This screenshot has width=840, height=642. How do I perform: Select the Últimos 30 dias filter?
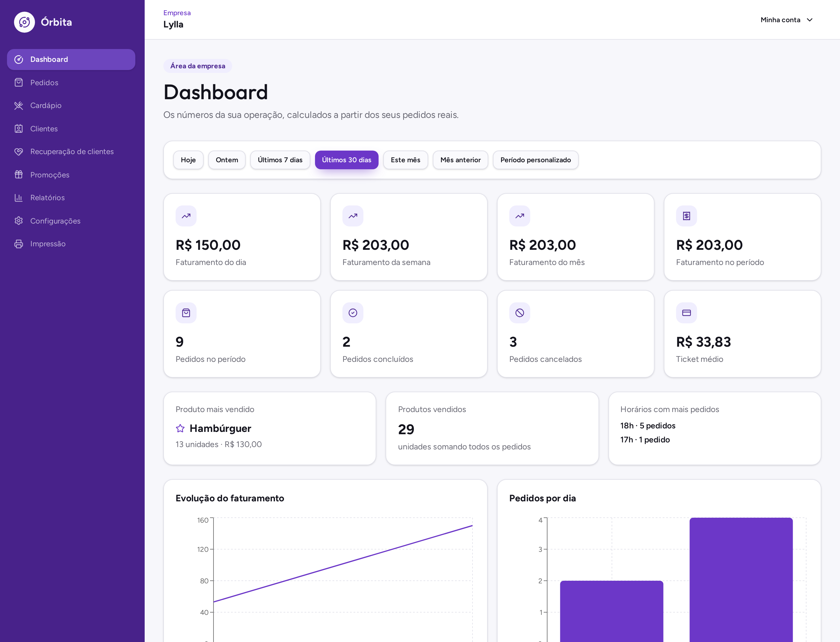click(346, 160)
